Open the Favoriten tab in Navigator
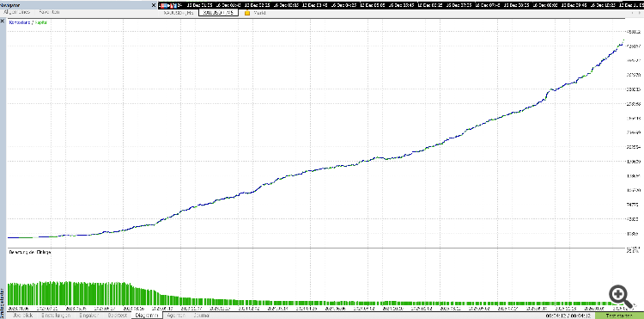 [50, 12]
